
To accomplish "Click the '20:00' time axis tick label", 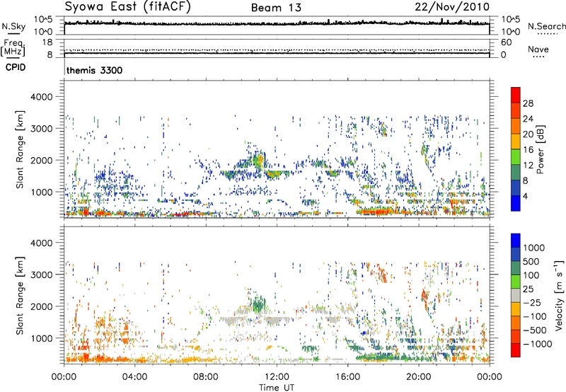I will point(418,377).
